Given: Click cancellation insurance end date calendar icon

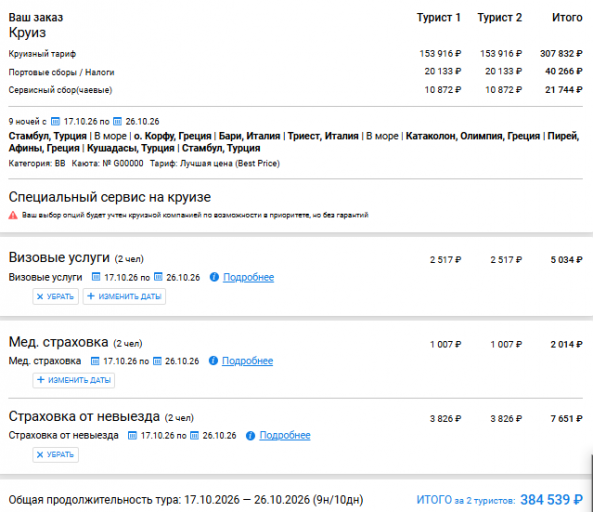Looking at the screenshot, I should tap(194, 436).
